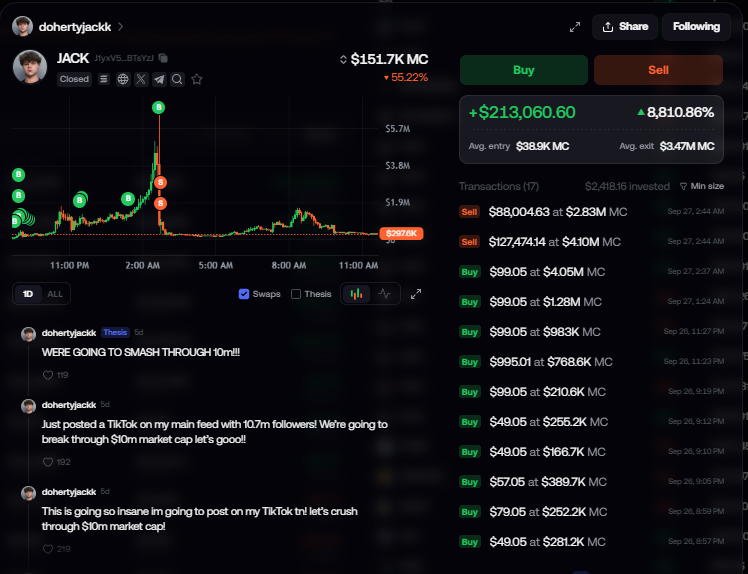Screen dimensions: 748x574
Task: Open the Buy $57.05 at $389.7K transaction
Action: tap(592, 482)
